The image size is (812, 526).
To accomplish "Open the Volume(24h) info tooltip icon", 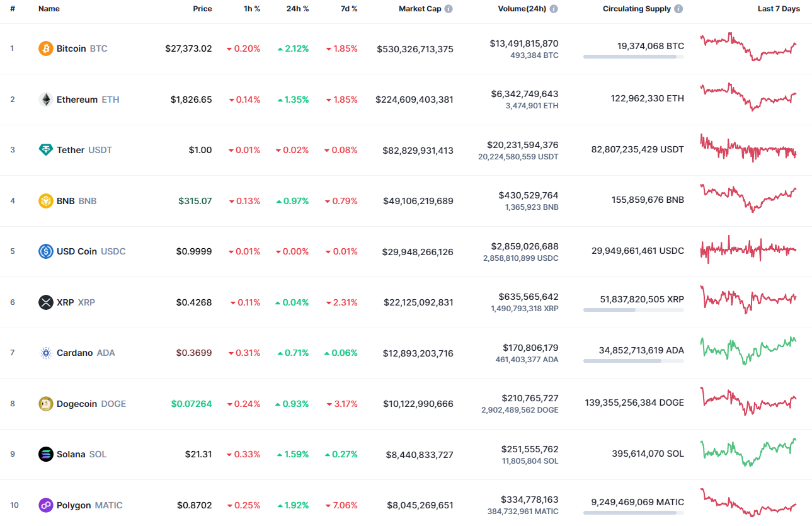I will 554,9.
